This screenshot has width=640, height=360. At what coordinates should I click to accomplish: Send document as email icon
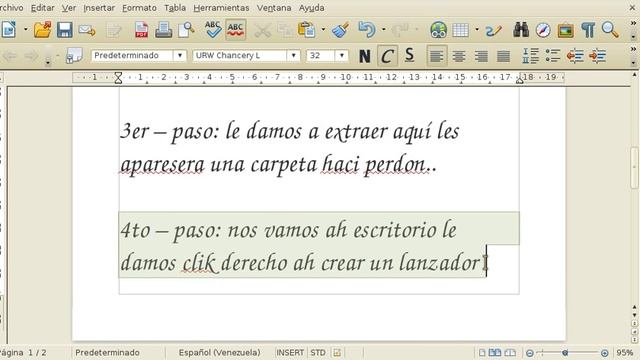tap(87, 30)
